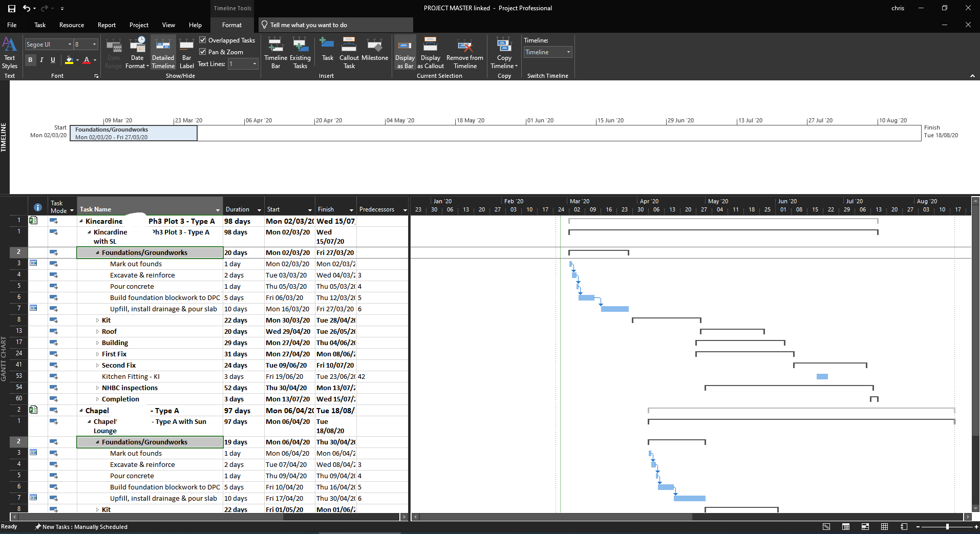Add Existing Tasks to timeline

coord(300,53)
